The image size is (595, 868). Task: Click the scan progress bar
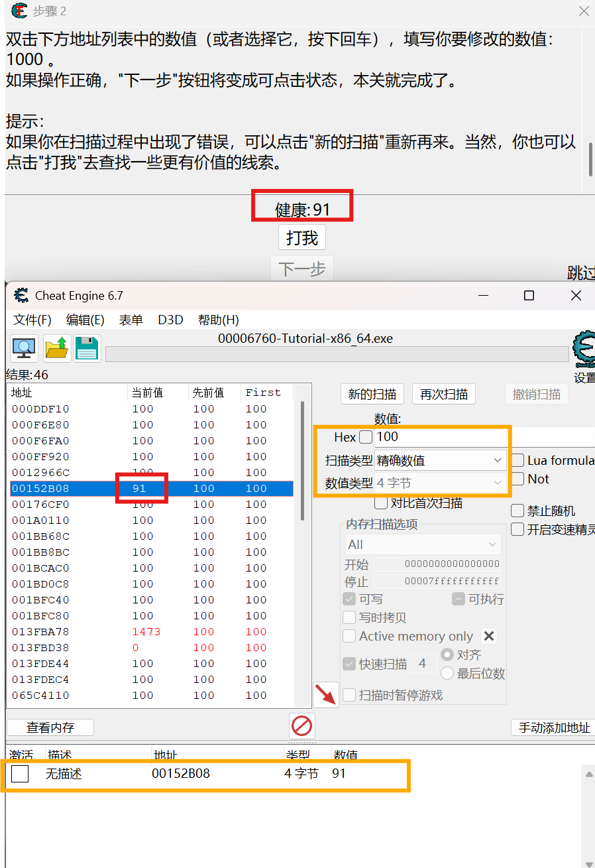[x=337, y=354]
